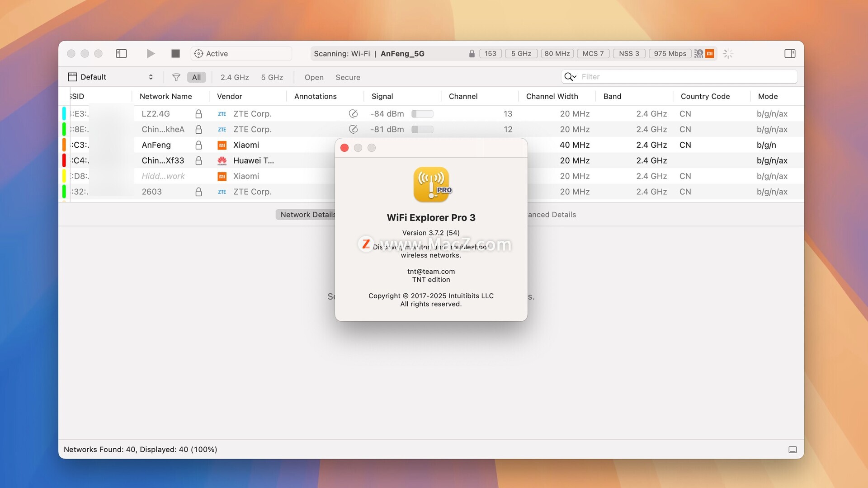Click the -81 dBm signal strength bar
Image resolution: width=868 pixels, height=488 pixels.
click(422, 129)
